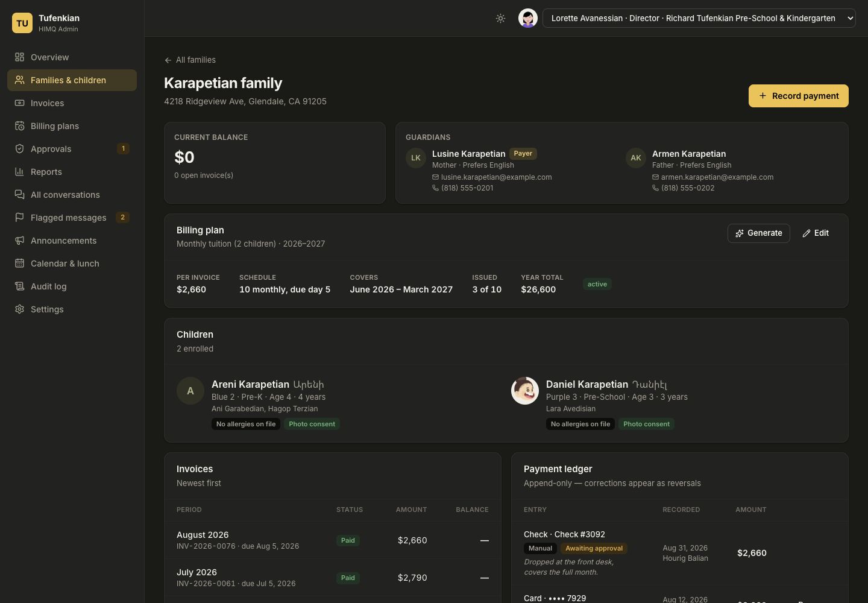
Task: Click the Flagged messages count badge
Action: coord(122,217)
